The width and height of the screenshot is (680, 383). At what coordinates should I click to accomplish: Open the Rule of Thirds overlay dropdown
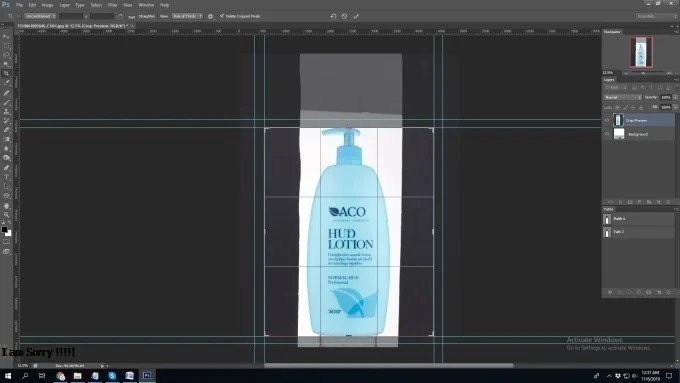[187, 16]
